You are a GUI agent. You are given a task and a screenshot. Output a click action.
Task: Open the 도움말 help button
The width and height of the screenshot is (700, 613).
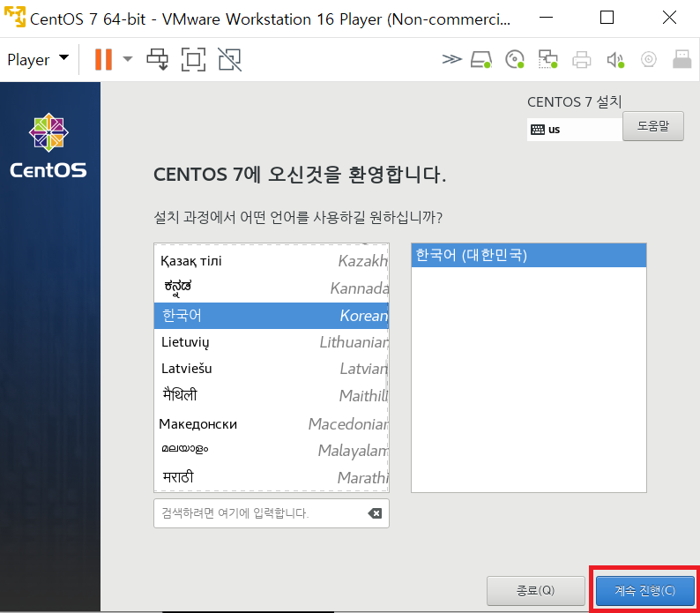point(652,126)
